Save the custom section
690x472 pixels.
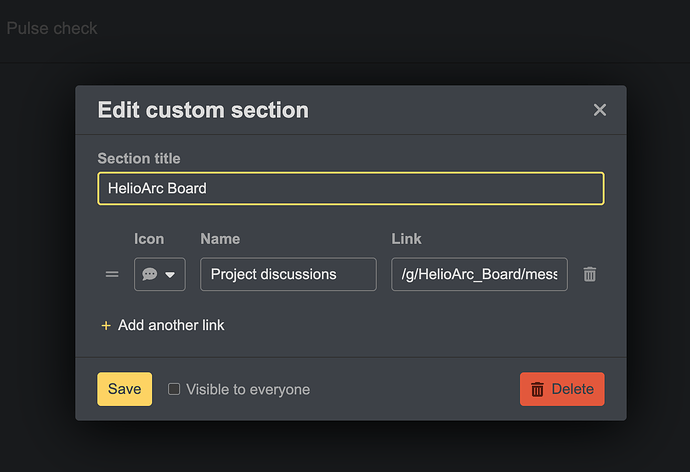pos(125,389)
